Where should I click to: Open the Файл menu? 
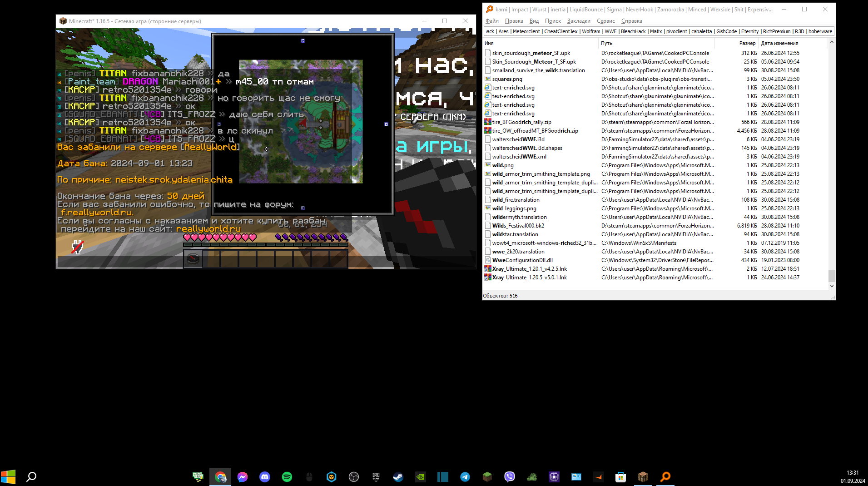pos(492,21)
